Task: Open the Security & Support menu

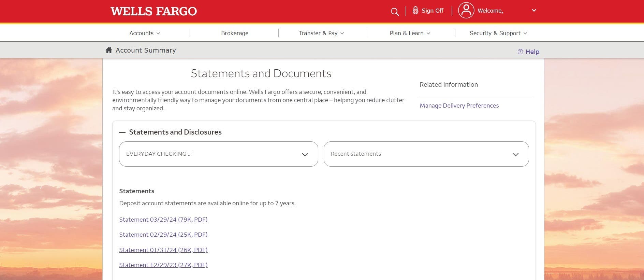Action: point(498,33)
